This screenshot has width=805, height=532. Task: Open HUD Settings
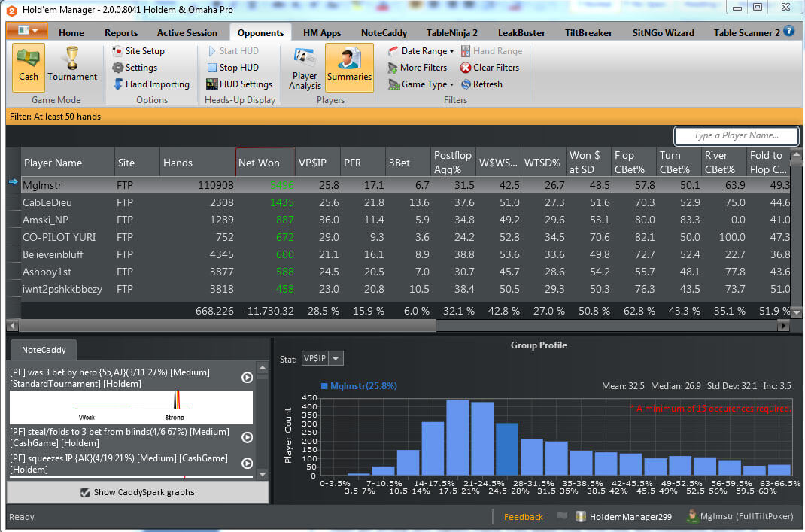[x=239, y=84]
